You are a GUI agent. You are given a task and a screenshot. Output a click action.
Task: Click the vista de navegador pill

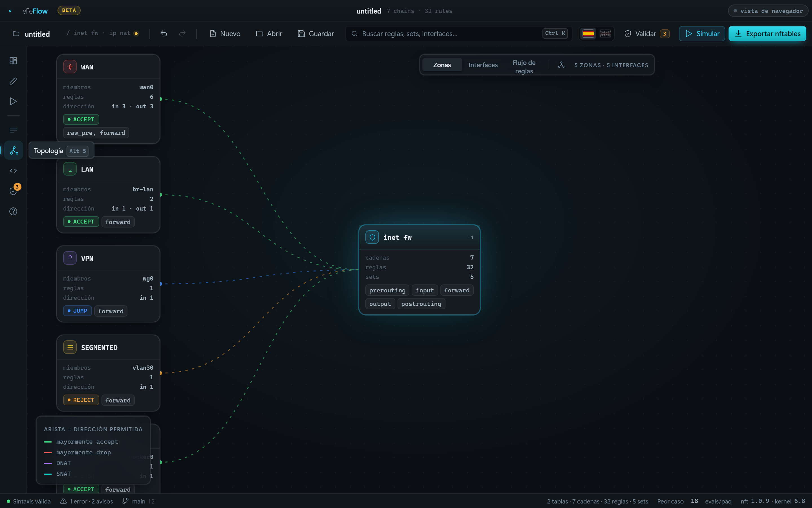coord(768,11)
